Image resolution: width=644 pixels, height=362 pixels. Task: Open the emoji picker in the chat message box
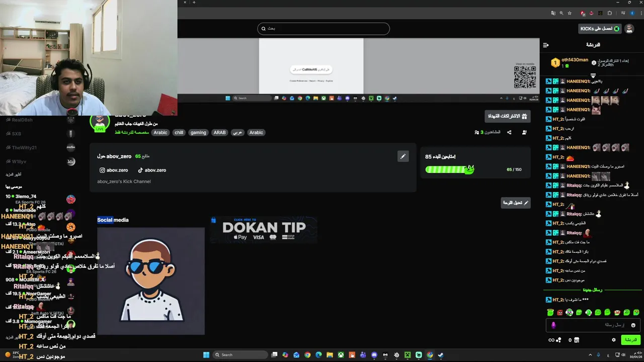tap(633, 325)
